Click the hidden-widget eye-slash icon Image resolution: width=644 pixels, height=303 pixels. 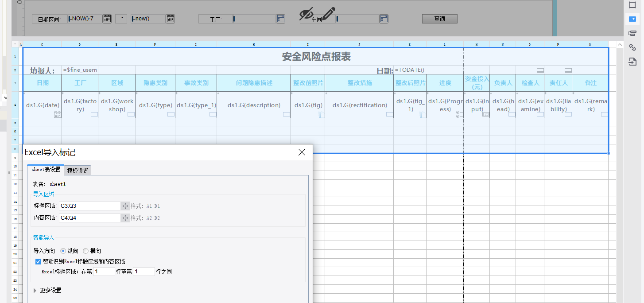pos(306,14)
